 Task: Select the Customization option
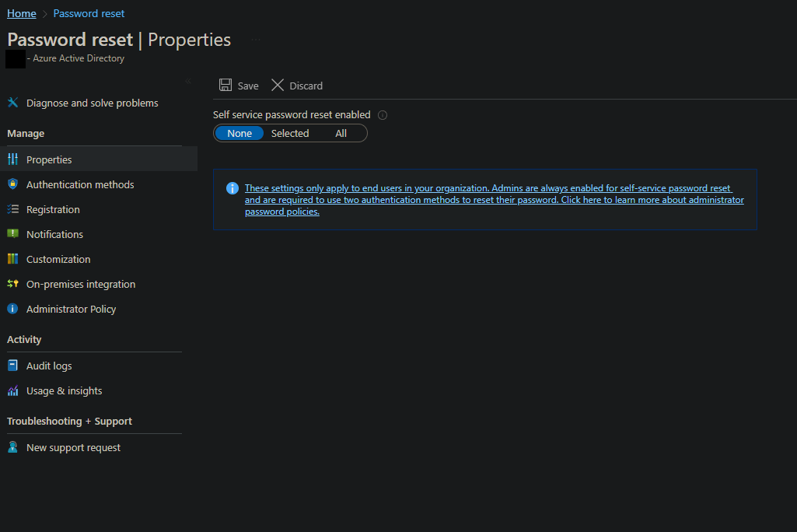pyautogui.click(x=57, y=259)
